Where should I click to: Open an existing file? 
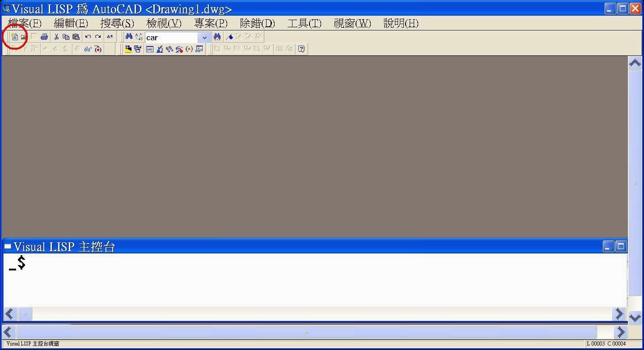pyautogui.click(x=23, y=37)
